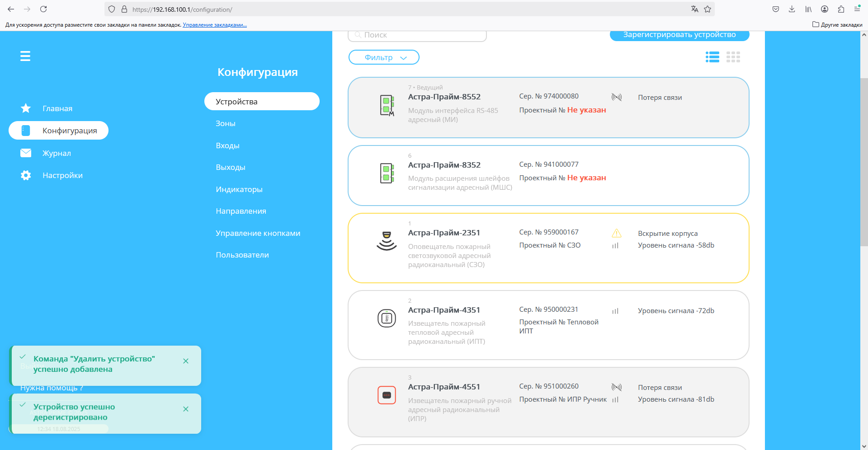The image size is (868, 450).
Task: Open browser application menu
Action: tap(857, 9)
